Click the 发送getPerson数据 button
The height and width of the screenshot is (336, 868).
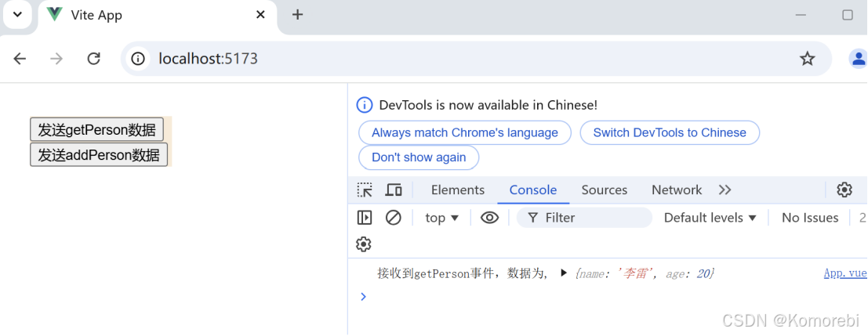[x=97, y=130]
